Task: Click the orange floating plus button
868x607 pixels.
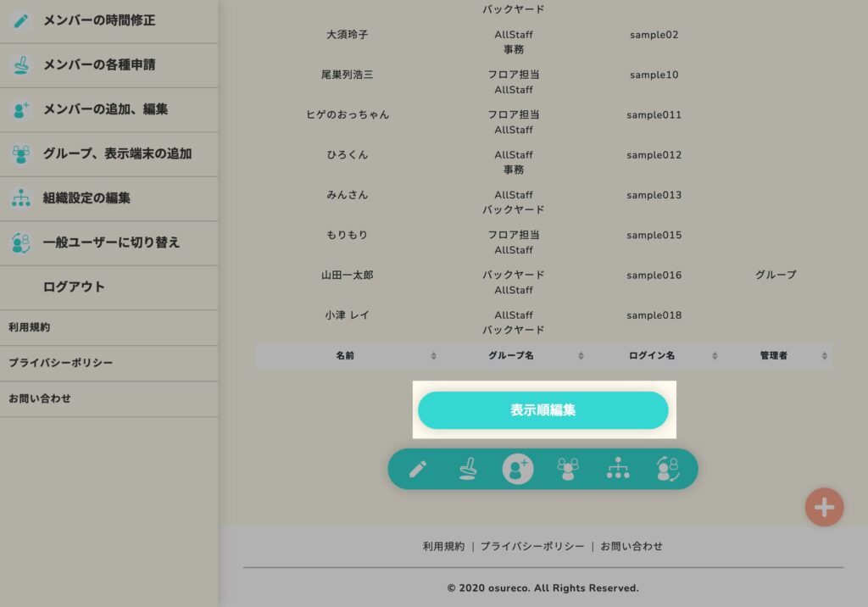Action: click(824, 507)
